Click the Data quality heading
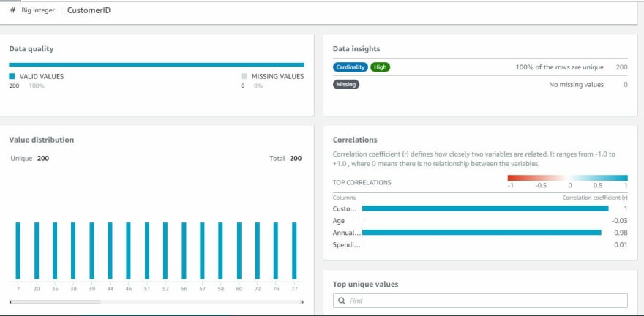This screenshot has width=644, height=316. pos(31,49)
